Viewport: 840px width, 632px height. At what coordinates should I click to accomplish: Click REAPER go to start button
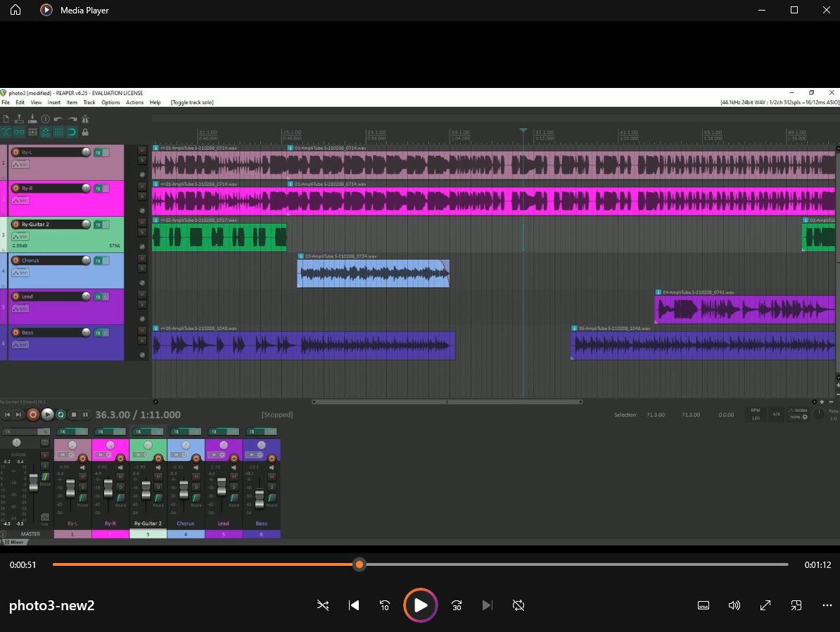[8, 415]
